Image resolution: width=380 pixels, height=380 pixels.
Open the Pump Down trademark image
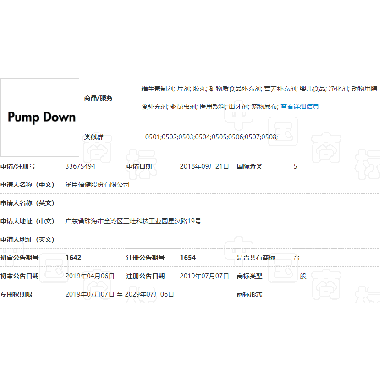click(40, 117)
